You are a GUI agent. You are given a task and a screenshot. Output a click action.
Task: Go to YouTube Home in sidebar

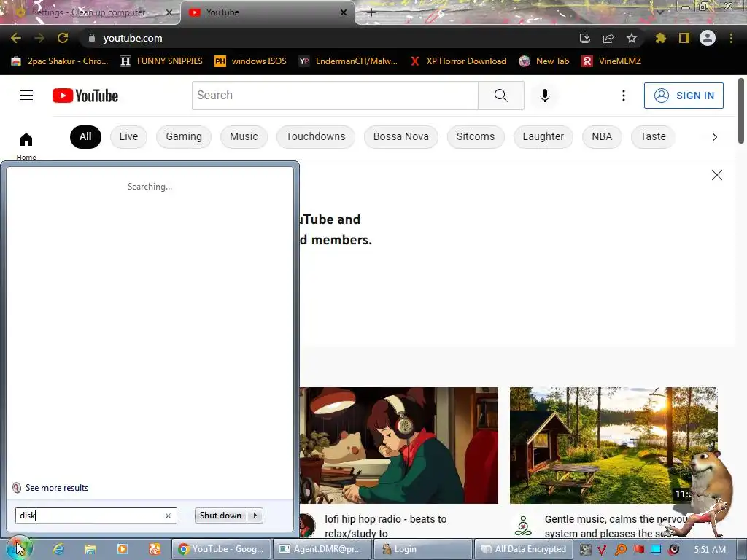(x=26, y=146)
